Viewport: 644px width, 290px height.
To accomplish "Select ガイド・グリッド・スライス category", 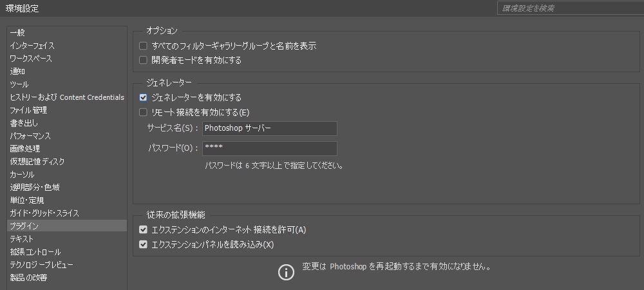I will (67, 213).
